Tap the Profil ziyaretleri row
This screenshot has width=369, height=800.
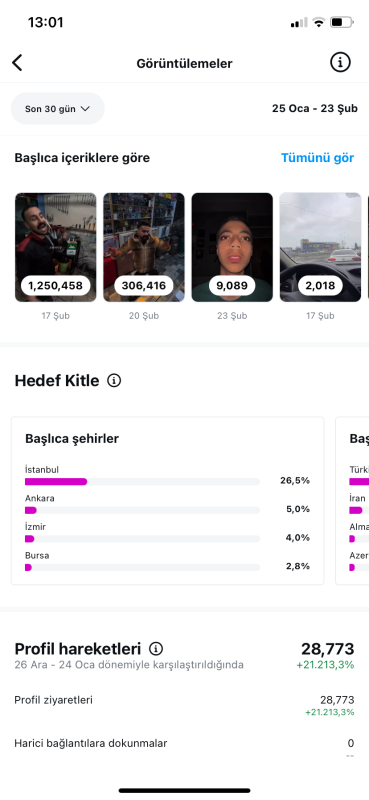coord(184,705)
